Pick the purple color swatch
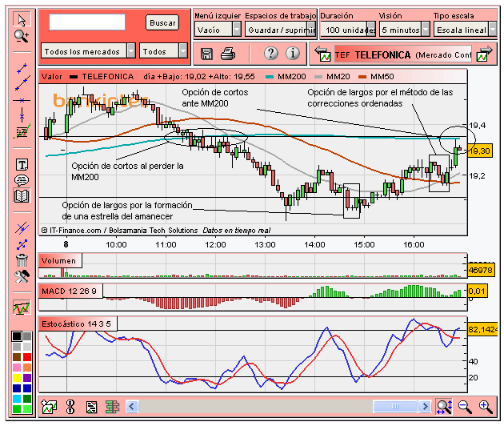Viewport: 504px width, 426px height. pyautogui.click(x=27, y=378)
